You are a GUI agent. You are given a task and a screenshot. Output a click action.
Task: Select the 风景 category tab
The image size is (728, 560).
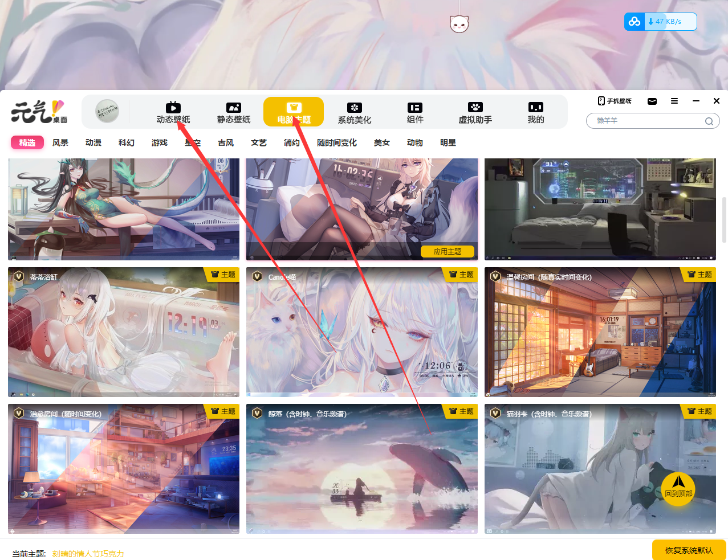tap(60, 142)
